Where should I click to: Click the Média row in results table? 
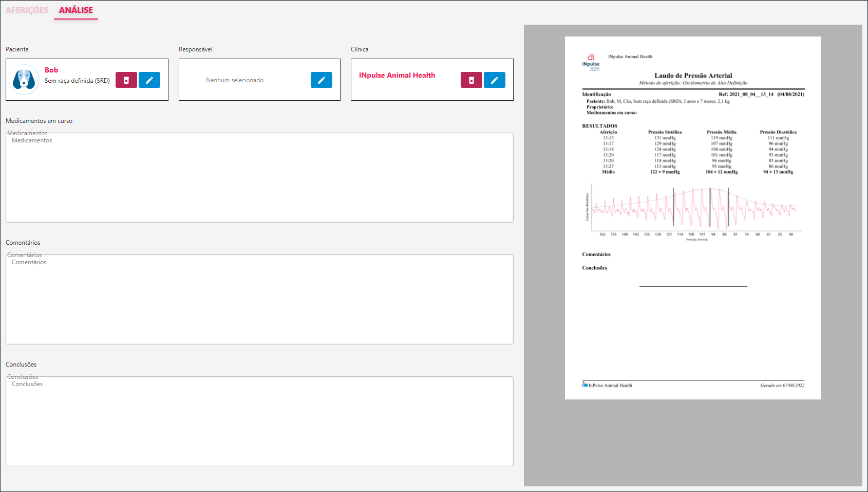(693, 172)
